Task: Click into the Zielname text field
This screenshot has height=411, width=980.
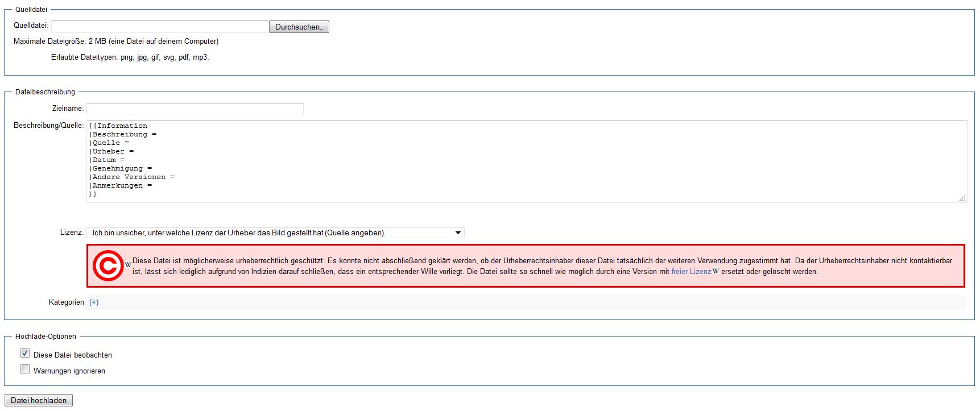Action: pos(195,109)
